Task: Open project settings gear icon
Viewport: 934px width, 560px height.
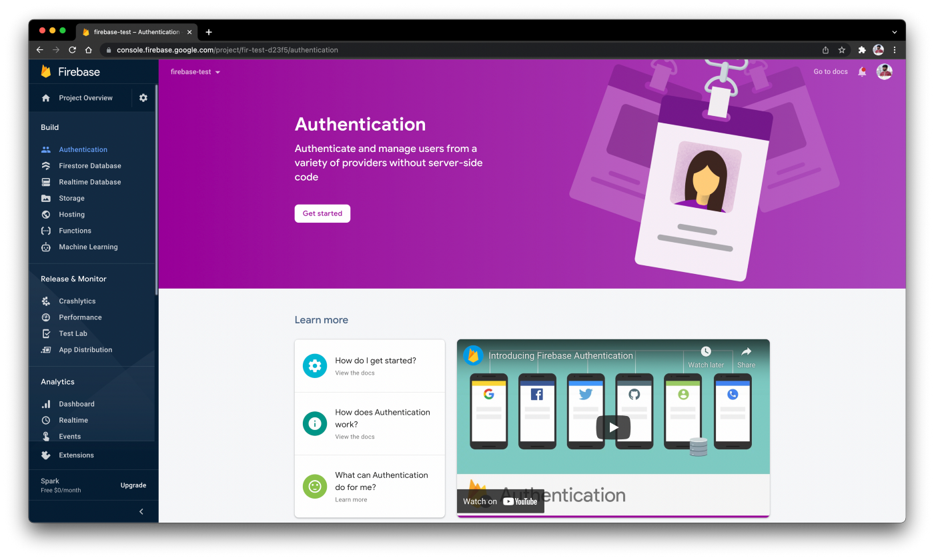Action: [143, 97]
